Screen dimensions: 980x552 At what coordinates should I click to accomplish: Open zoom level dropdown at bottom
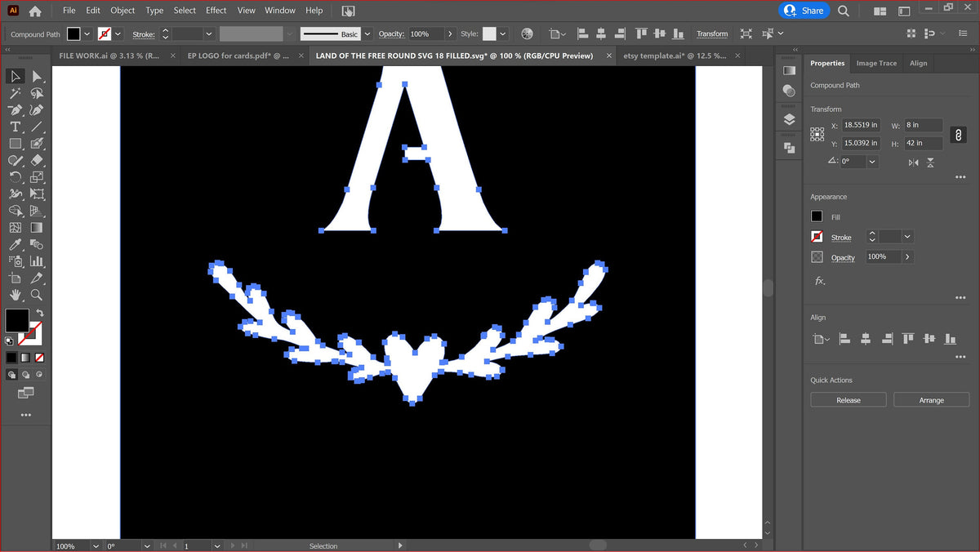pos(96,545)
